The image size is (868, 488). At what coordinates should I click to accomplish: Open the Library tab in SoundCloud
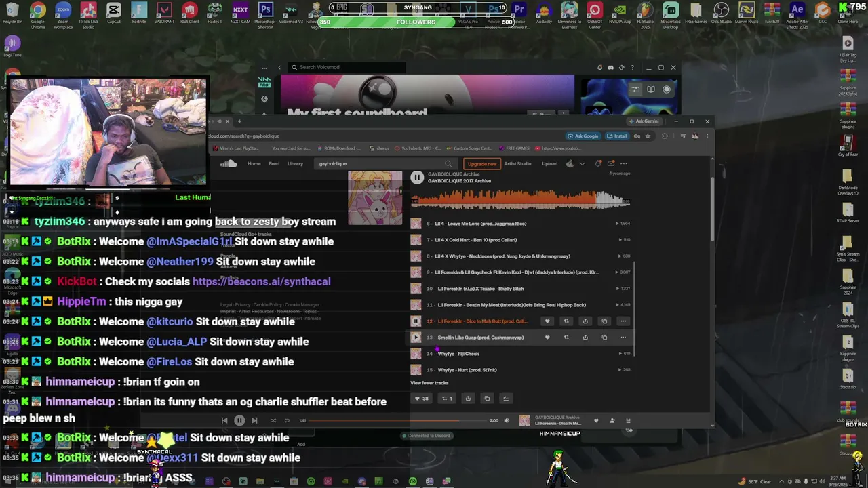(x=295, y=163)
